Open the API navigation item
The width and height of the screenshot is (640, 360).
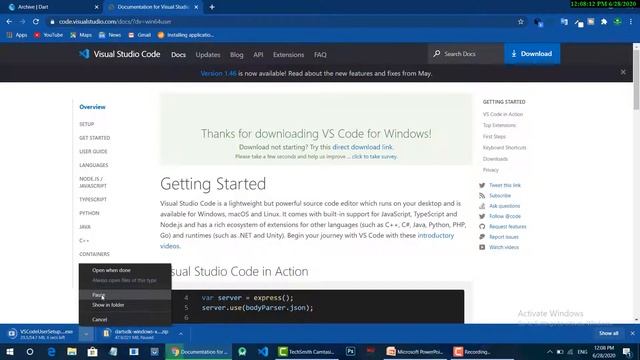[x=258, y=55]
